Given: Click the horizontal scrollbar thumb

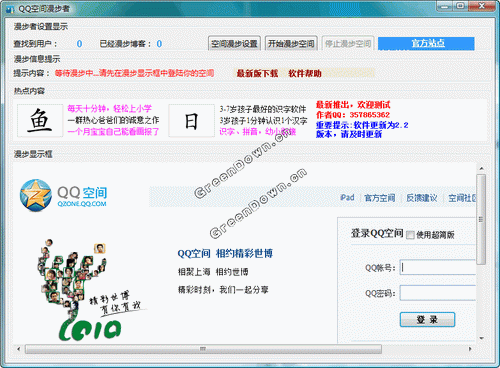Looking at the screenshot, I should point(203,349).
